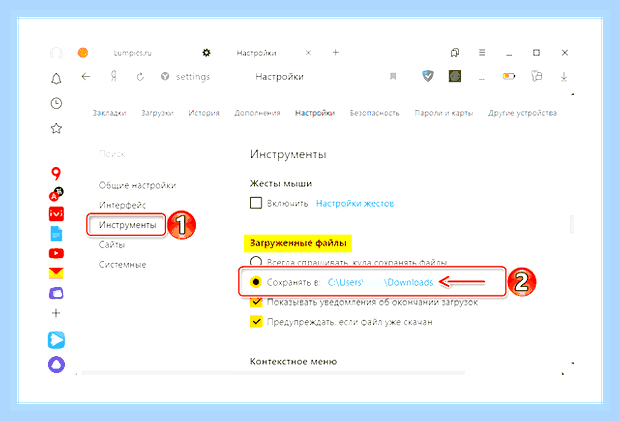Go to Безопасность section
Image resolution: width=620 pixels, height=421 pixels.
click(374, 113)
